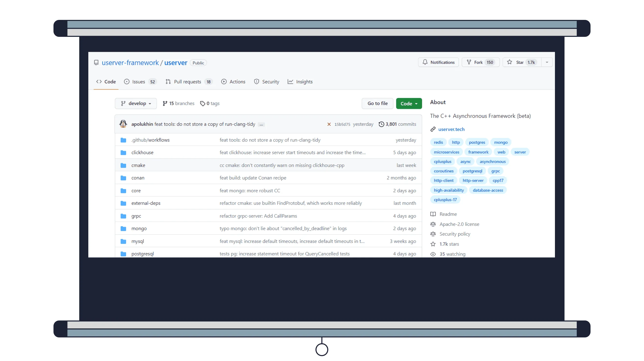Click the Notifications button
Image resolution: width=644 pixels, height=361 pixels.
pos(438,62)
